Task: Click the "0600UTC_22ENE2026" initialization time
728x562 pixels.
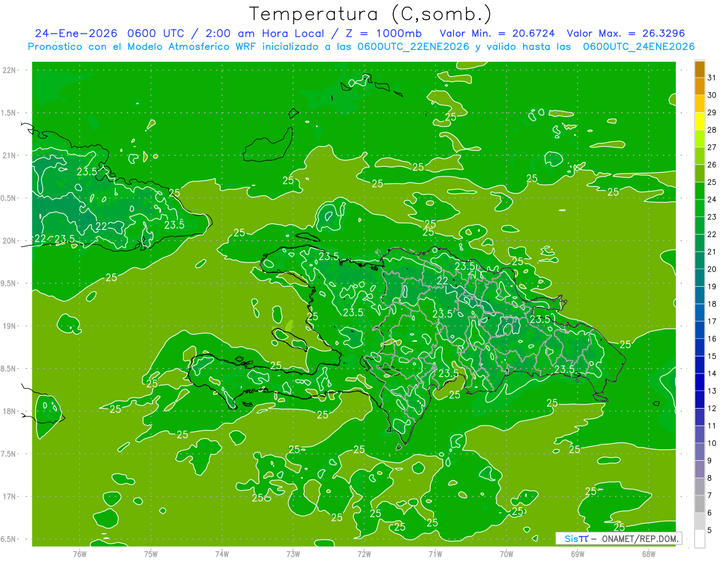Action: pyautogui.click(x=413, y=47)
